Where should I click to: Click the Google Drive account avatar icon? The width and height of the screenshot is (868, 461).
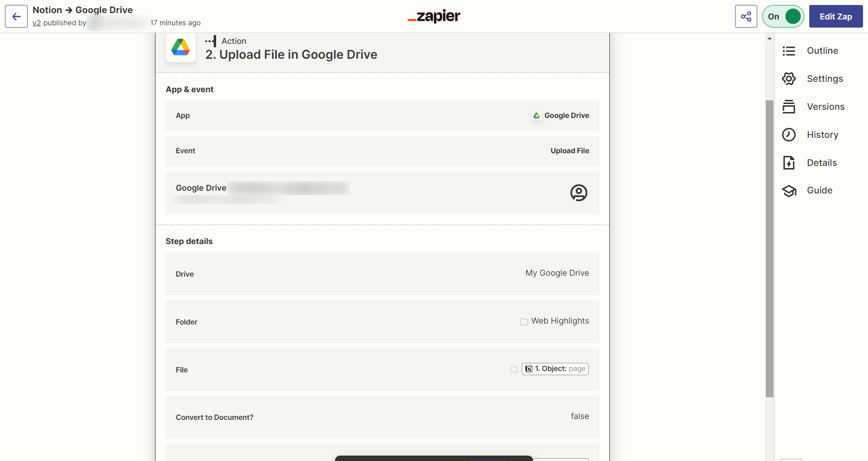click(x=579, y=193)
